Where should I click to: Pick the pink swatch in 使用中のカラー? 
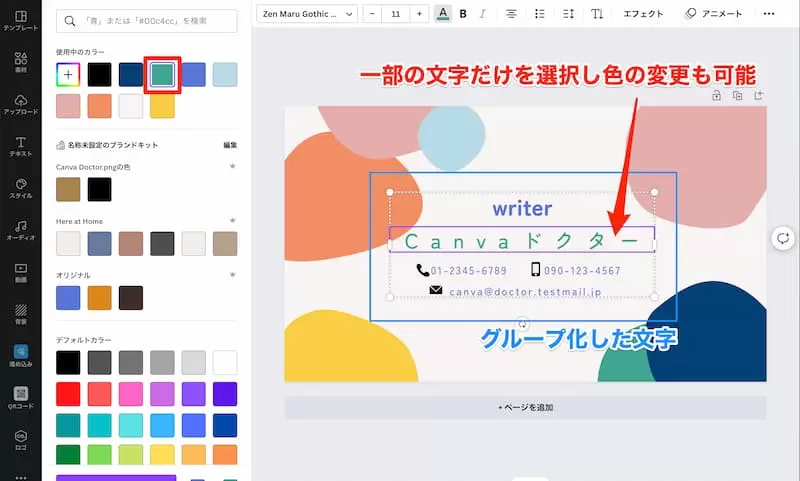68,106
